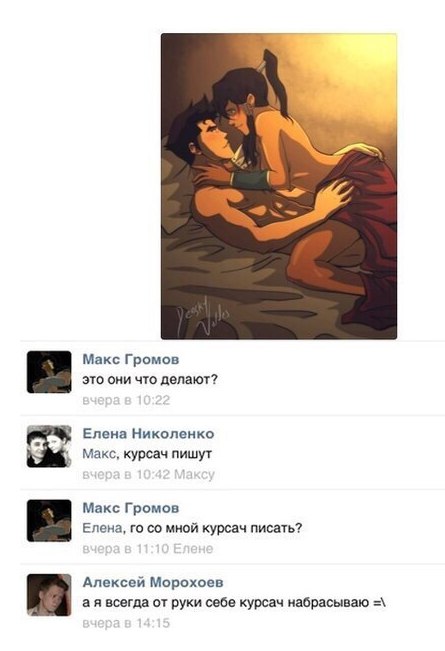
Task: Open Макс Громов's avatar on first comment
Action: pos(49,372)
